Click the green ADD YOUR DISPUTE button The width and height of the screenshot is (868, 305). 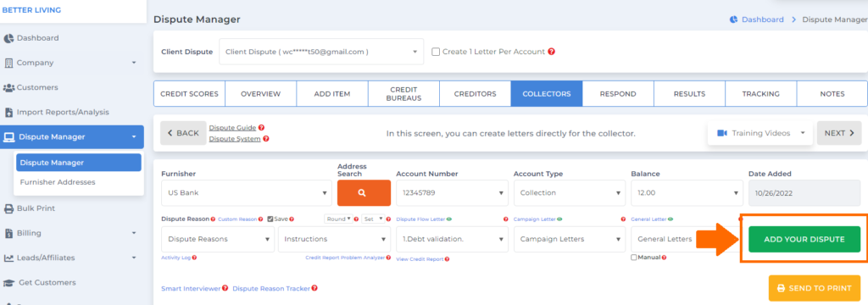[x=804, y=239]
